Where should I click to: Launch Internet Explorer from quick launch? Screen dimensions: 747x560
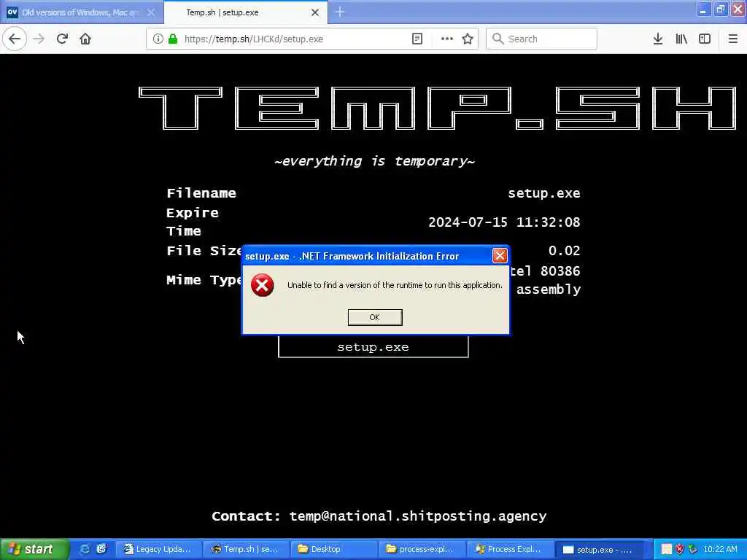85,549
